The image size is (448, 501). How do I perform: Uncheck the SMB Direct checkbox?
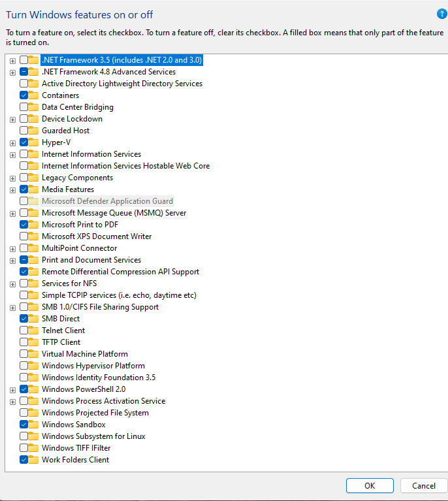(x=24, y=319)
